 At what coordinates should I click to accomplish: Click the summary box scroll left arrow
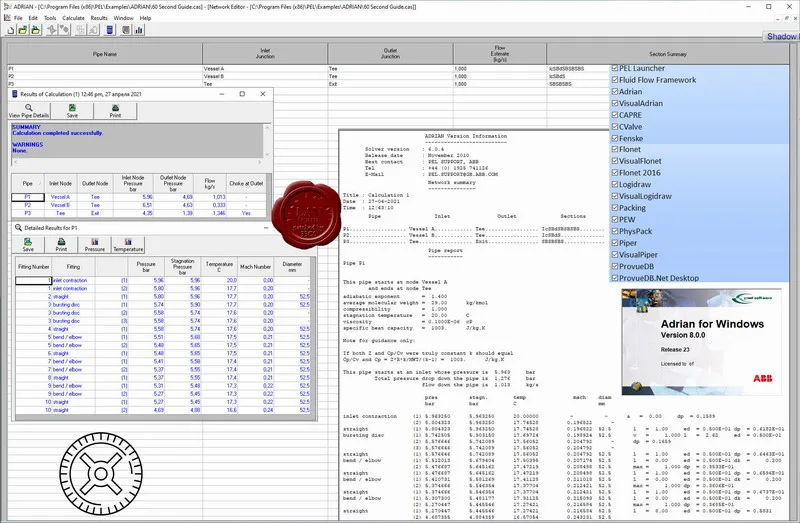[x=15, y=162]
